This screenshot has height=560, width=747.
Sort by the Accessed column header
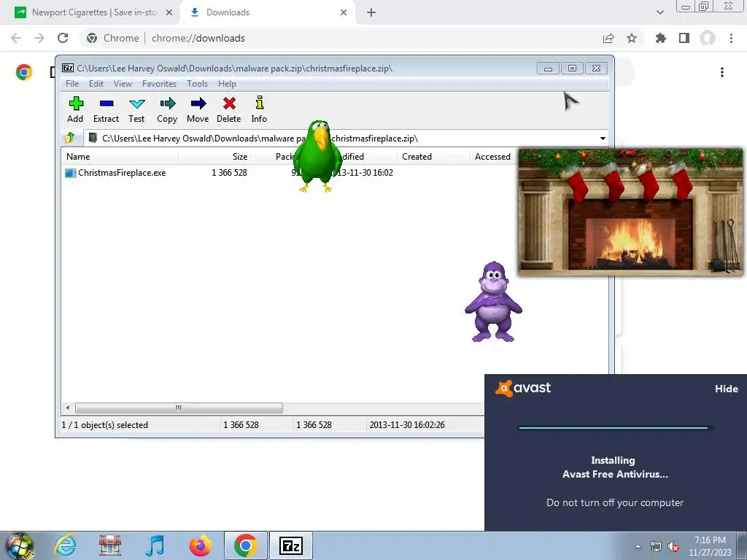coord(495,157)
